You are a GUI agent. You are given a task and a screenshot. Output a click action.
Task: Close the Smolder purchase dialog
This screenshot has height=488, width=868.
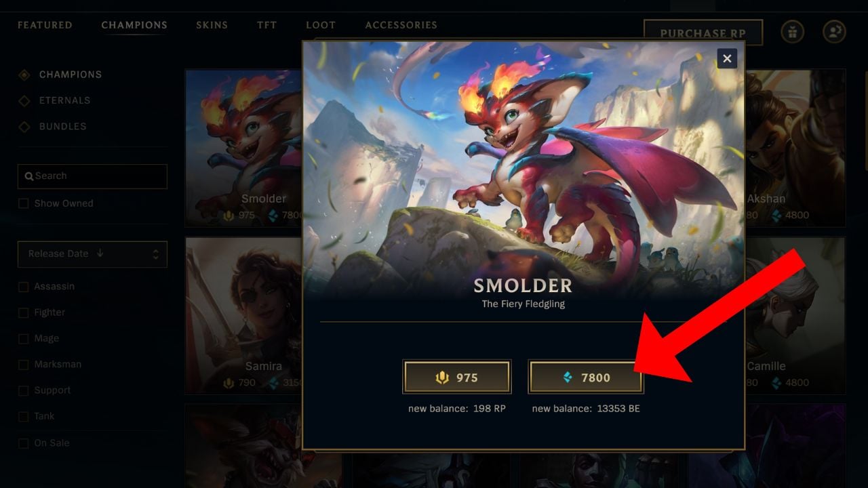(x=727, y=59)
